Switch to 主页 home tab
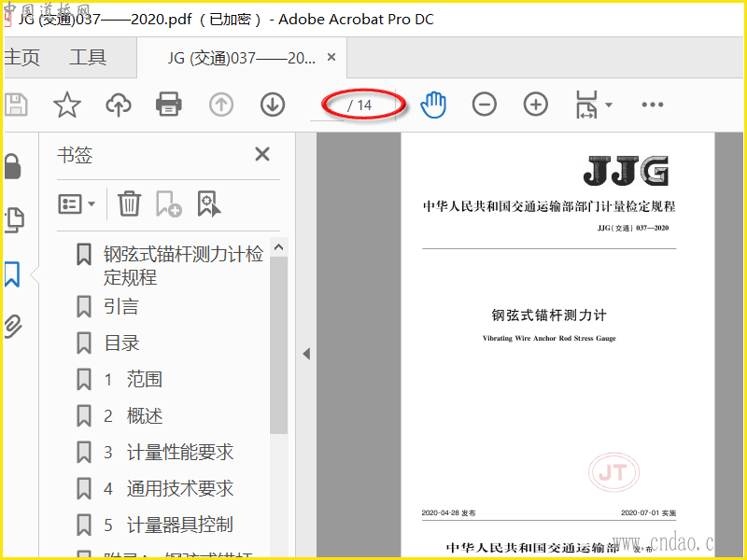Screen dimensions: 747x560 [x=21, y=58]
